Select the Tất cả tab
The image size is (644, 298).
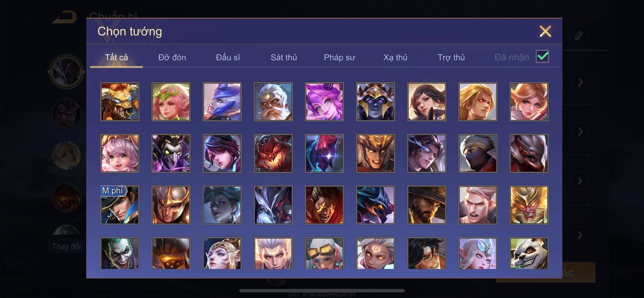[116, 57]
